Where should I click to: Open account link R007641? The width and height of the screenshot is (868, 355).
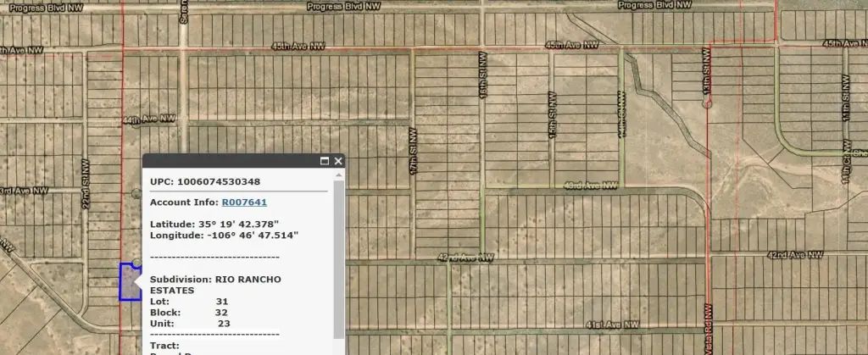click(239, 202)
